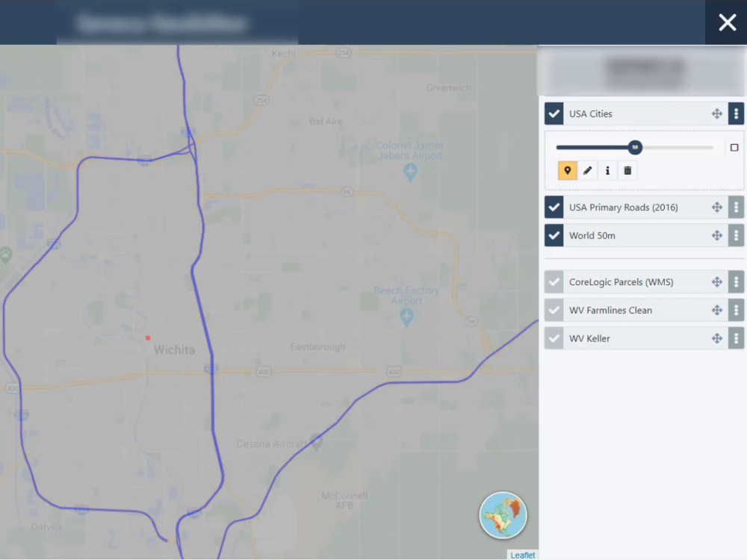Click move handle for CoreLogic Parcels
Screen dimensions: 747x560
pos(716,282)
